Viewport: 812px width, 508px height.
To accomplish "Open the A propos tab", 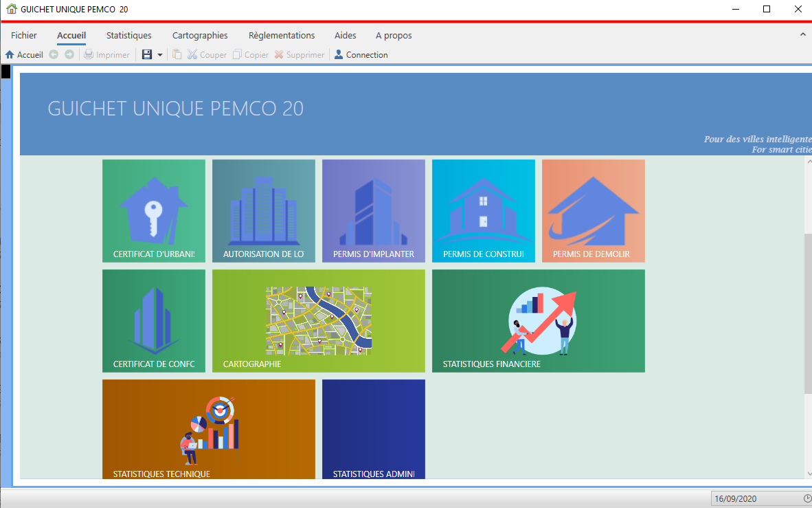I will 394,35.
